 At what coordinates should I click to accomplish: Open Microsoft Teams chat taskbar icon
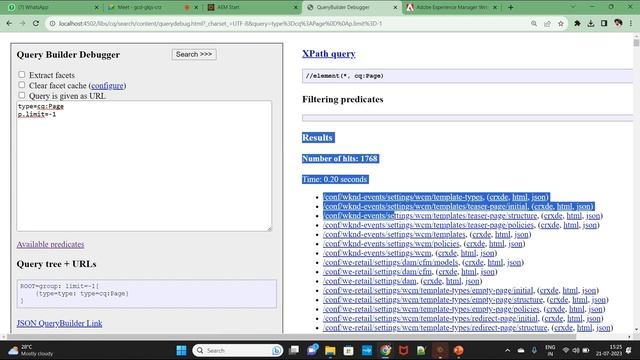point(313,351)
